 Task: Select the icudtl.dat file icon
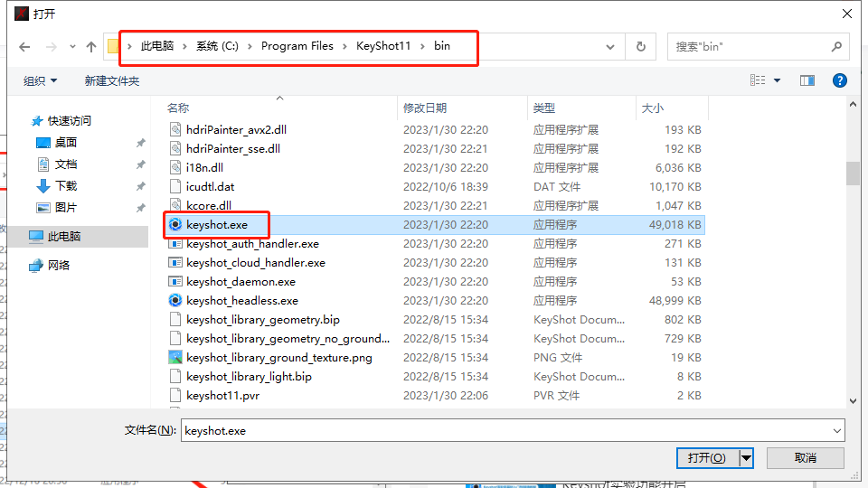click(175, 186)
